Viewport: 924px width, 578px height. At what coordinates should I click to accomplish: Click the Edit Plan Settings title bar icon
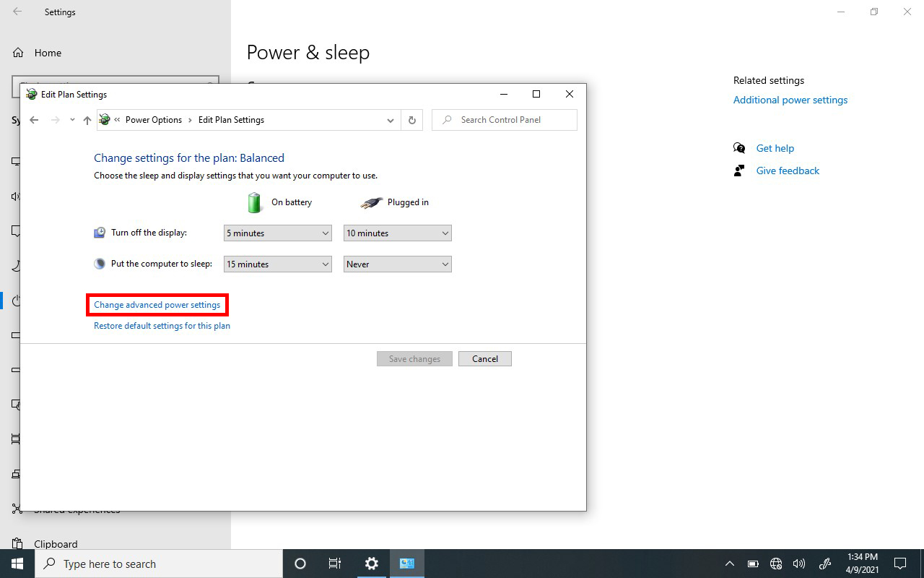pos(32,95)
